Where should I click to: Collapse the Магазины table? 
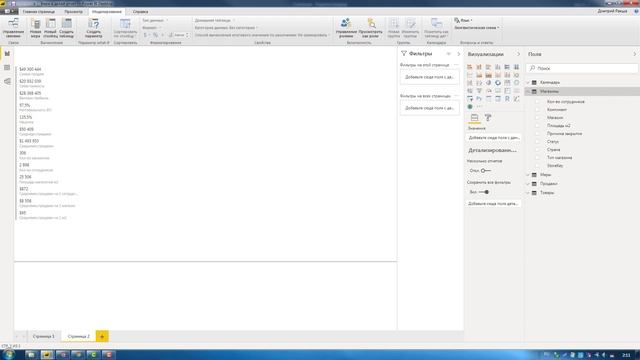tap(529, 92)
